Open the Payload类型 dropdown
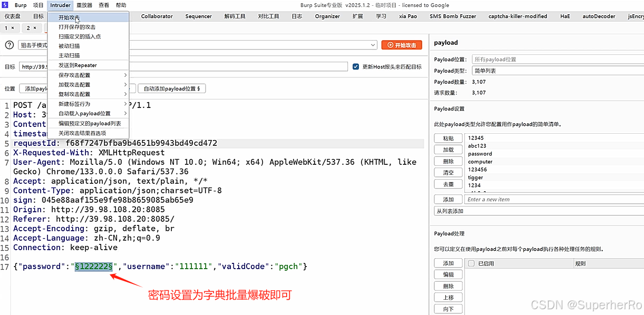This screenshot has height=315, width=644. click(x=558, y=71)
